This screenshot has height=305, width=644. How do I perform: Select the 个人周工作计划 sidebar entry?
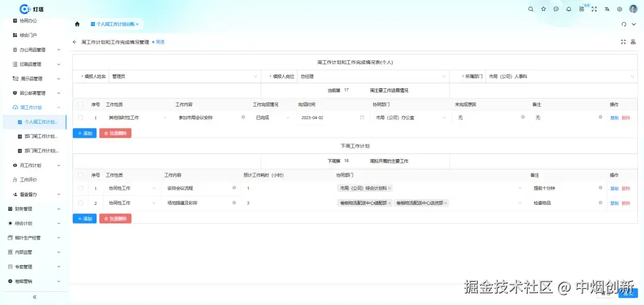point(35,122)
